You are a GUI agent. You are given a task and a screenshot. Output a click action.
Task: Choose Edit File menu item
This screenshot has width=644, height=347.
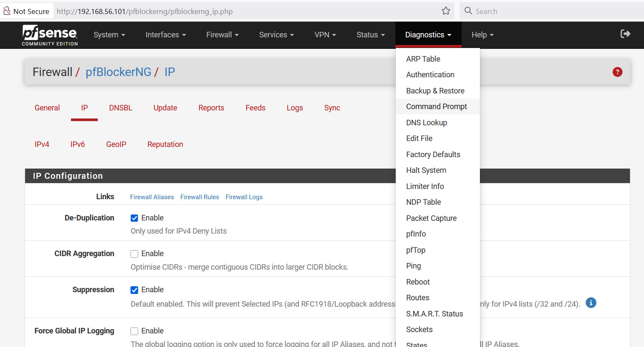[x=438, y=138]
